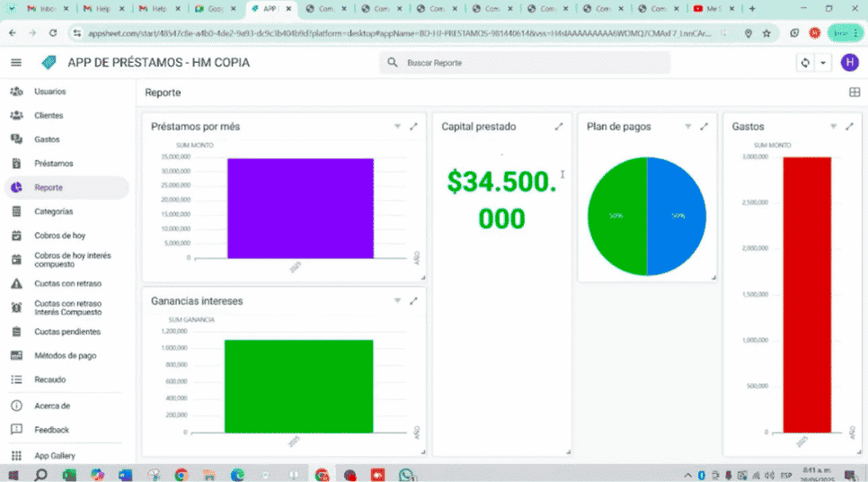Open the hamburger navigation menu
This screenshot has width=868, height=482.
click(x=16, y=63)
